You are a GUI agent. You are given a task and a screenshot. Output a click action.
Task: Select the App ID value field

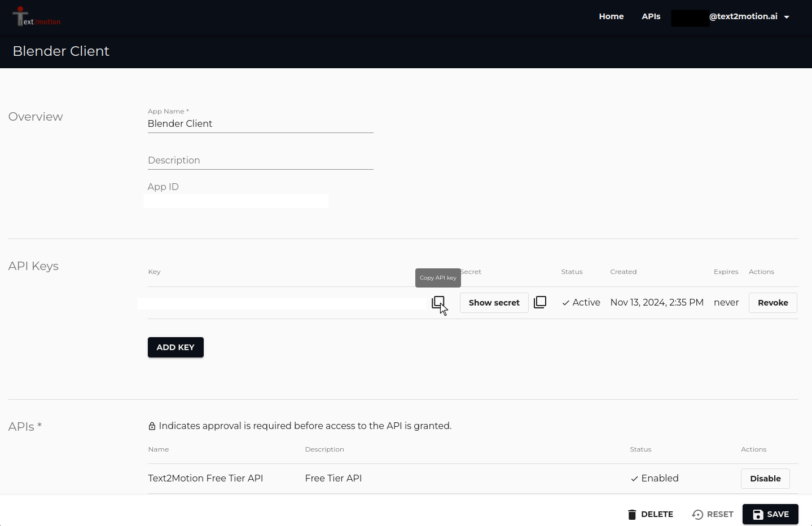click(x=236, y=201)
